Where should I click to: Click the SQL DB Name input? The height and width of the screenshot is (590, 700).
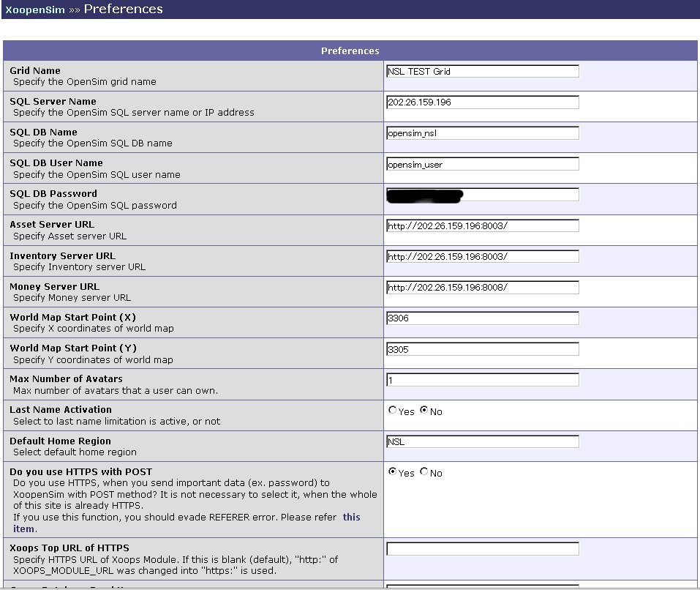pos(482,133)
